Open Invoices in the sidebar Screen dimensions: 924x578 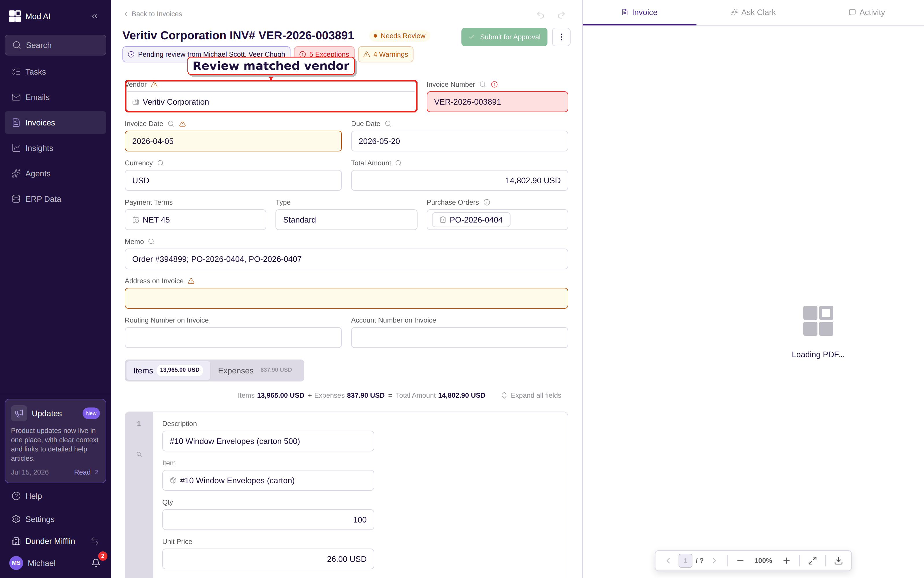55,123
